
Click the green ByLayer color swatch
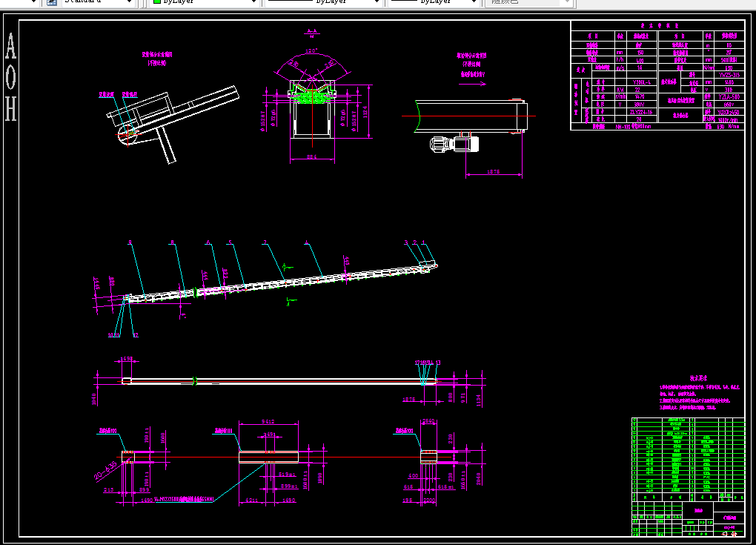click(x=156, y=1)
